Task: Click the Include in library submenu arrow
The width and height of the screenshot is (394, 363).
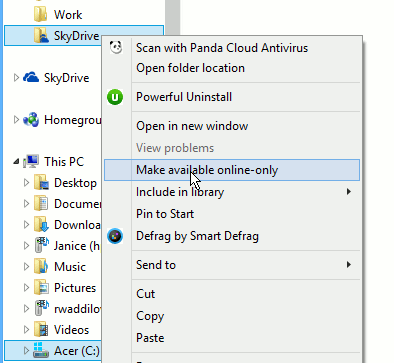Action: pyautogui.click(x=349, y=192)
